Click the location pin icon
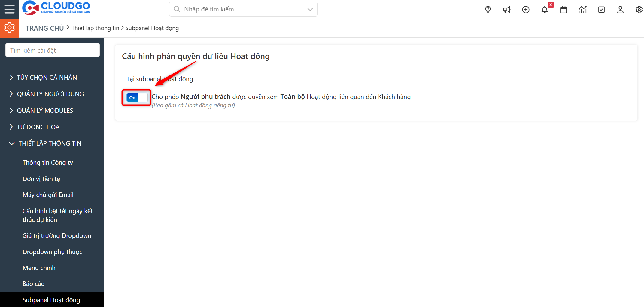This screenshot has width=644, height=307. click(x=488, y=9)
